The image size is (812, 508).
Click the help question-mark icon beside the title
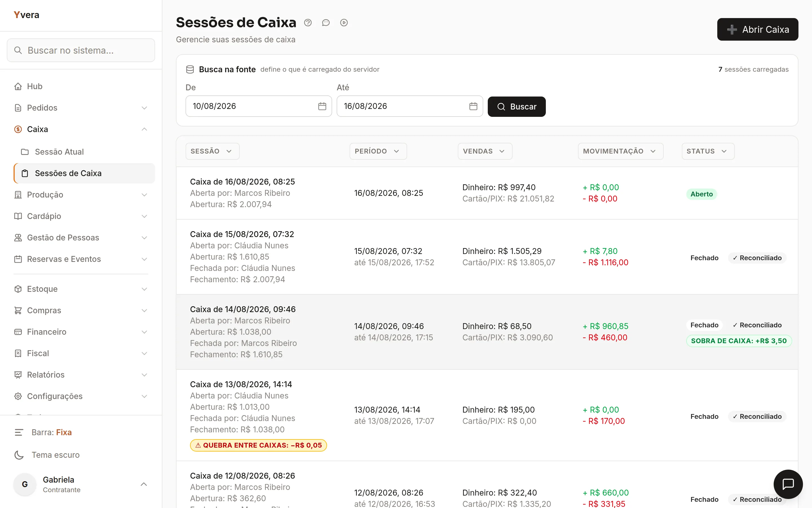tap(308, 23)
